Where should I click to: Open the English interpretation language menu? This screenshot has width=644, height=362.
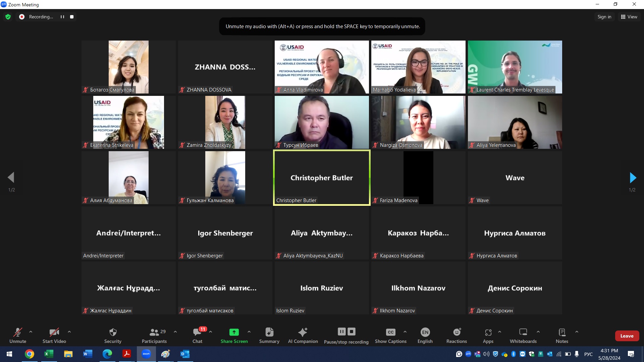(425, 336)
